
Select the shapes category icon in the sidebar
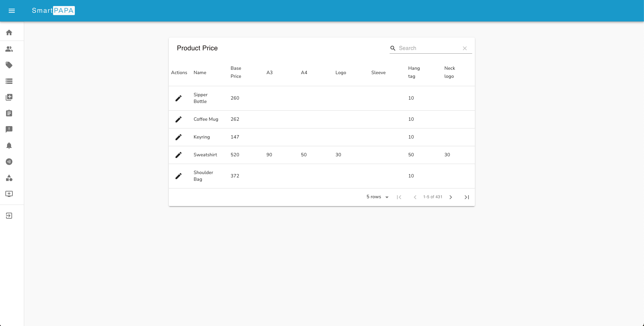tap(9, 178)
